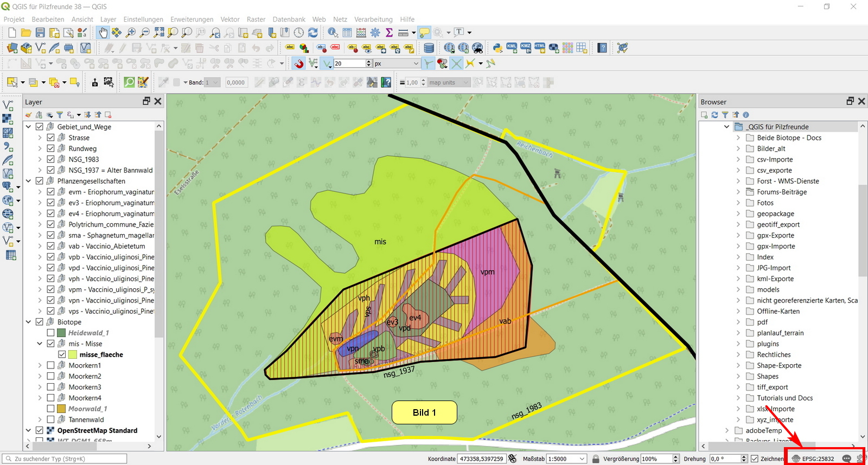
Task: Open the Identify Features tool
Action: coord(333,33)
